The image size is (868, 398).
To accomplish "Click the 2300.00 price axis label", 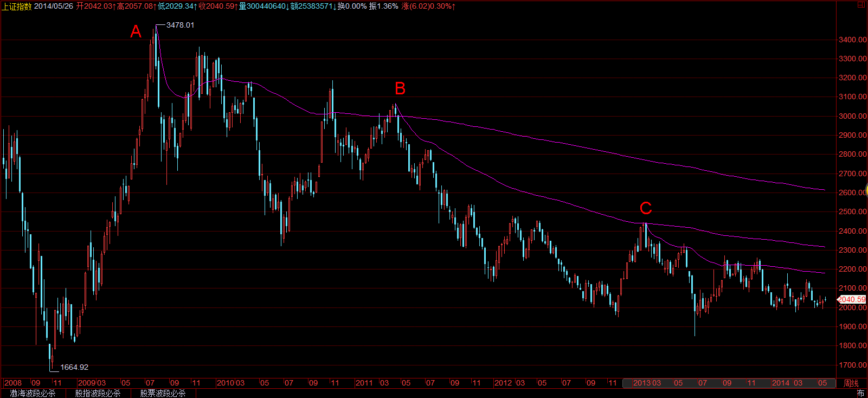I will 852,250.
